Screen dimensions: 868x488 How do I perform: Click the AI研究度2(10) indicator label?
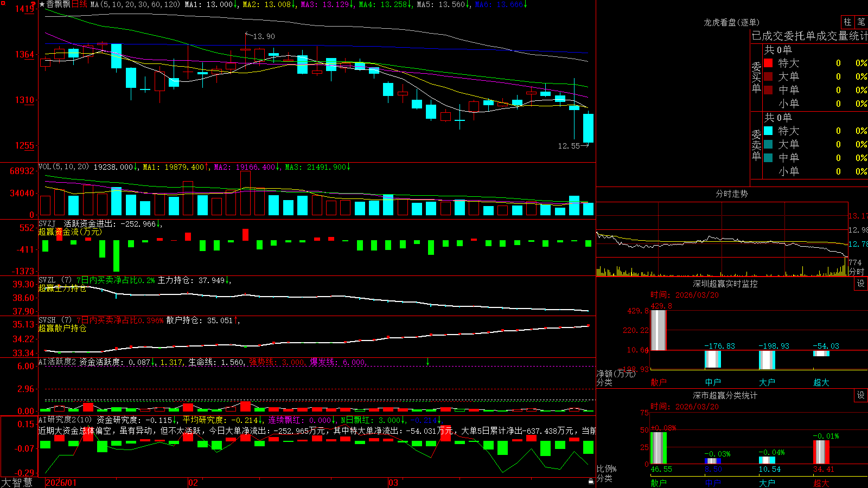tap(66, 420)
